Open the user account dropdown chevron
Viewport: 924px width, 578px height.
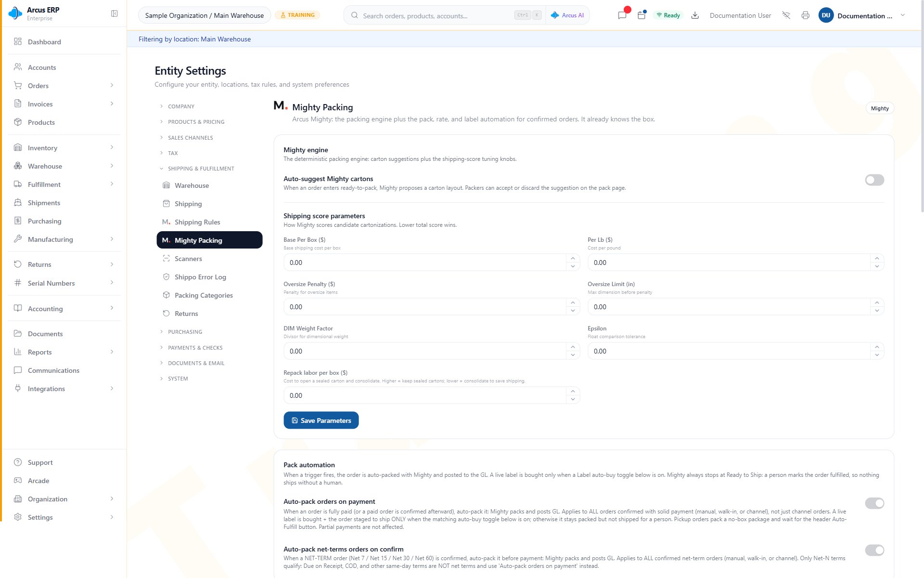(903, 15)
